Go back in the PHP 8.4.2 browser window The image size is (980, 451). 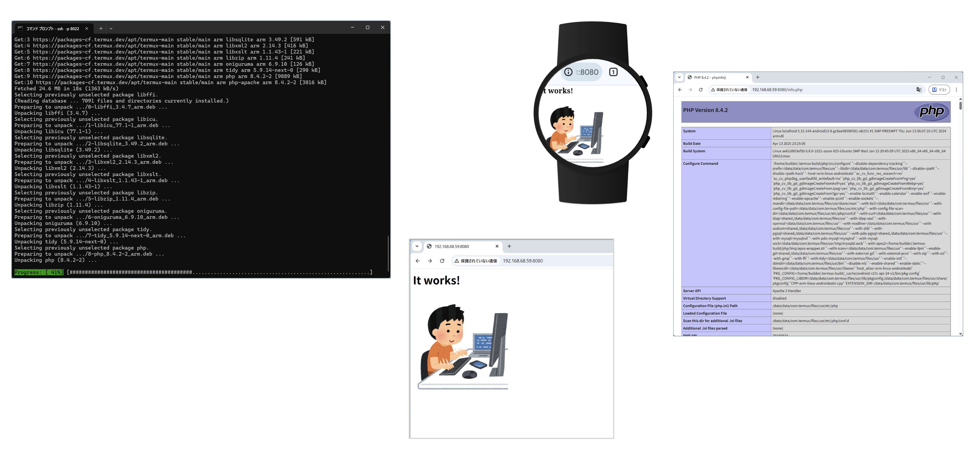[680, 90]
